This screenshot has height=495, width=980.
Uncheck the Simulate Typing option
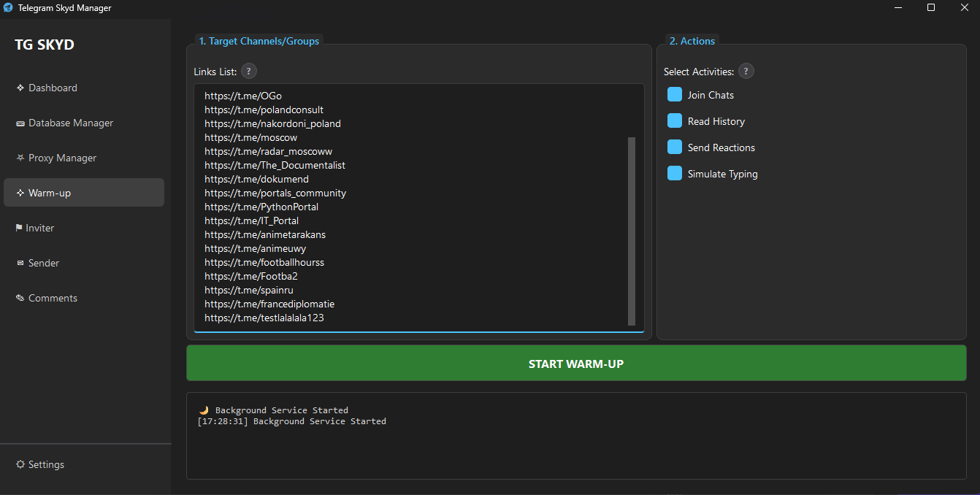click(675, 174)
